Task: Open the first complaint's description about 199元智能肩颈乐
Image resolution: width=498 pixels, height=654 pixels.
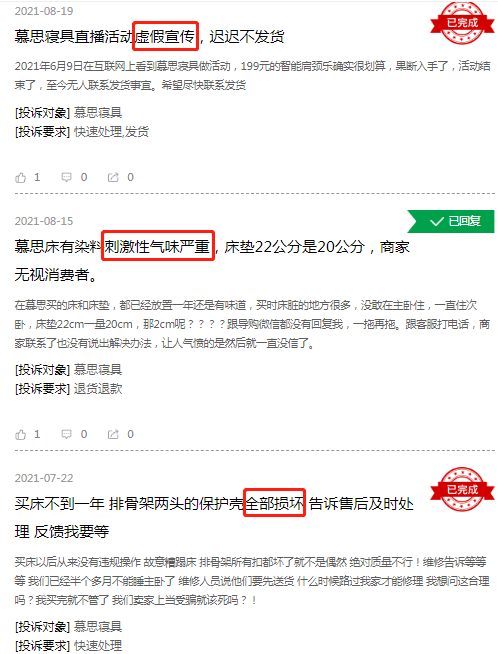Action: tap(252, 75)
